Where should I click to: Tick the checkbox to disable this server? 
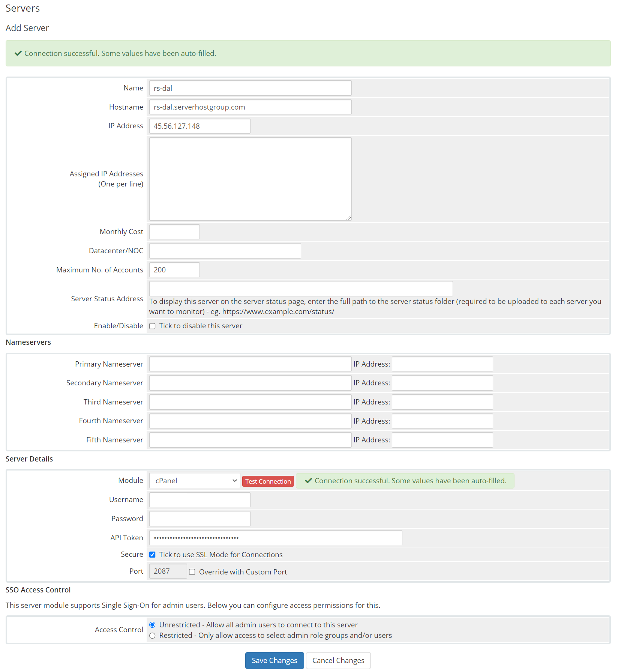(152, 326)
